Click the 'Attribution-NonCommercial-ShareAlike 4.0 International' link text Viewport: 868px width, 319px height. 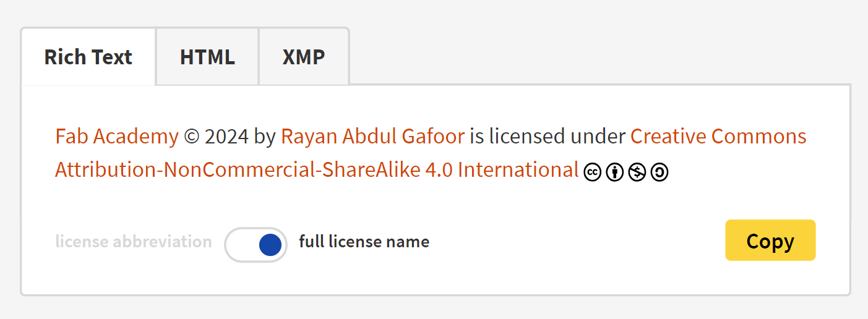pos(317,169)
